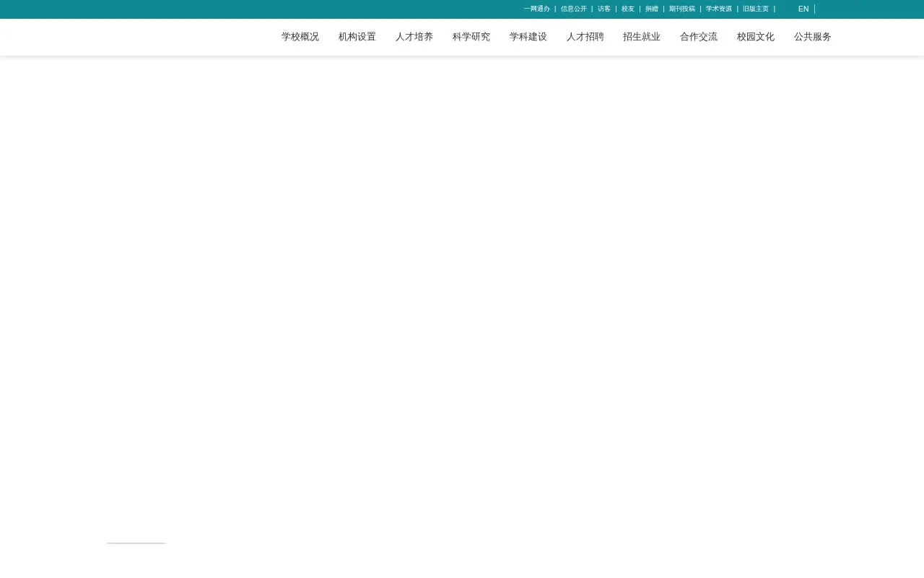This screenshot has height=578, width=924.
Task: Click the 捐赠 link in top bar
Action: 652,9
